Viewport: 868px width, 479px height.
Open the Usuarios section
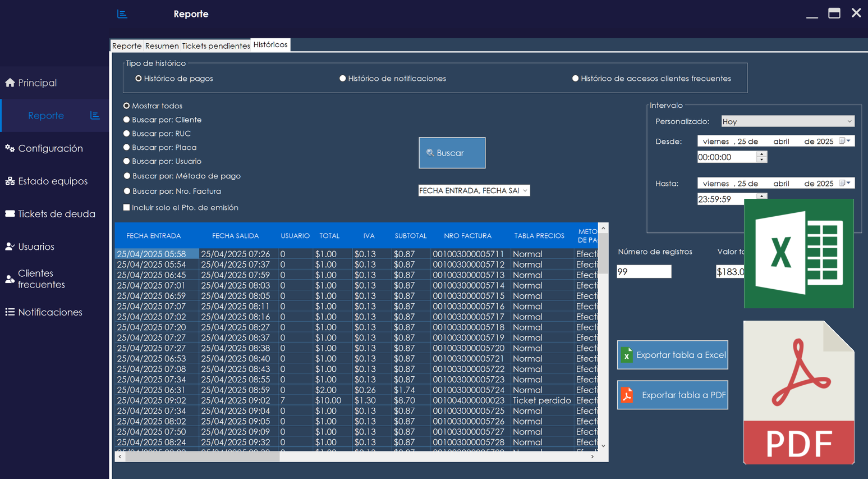tap(42, 246)
